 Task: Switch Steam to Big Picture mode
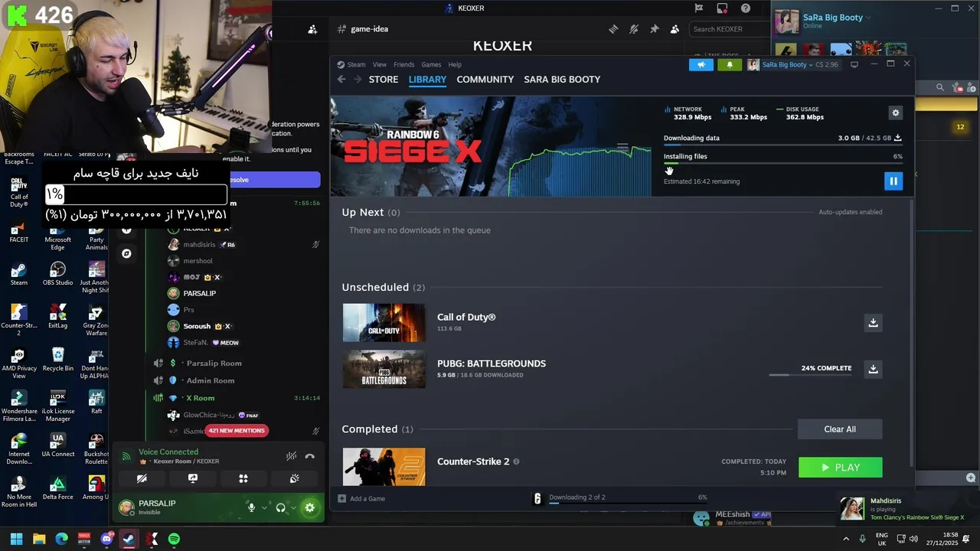click(854, 64)
